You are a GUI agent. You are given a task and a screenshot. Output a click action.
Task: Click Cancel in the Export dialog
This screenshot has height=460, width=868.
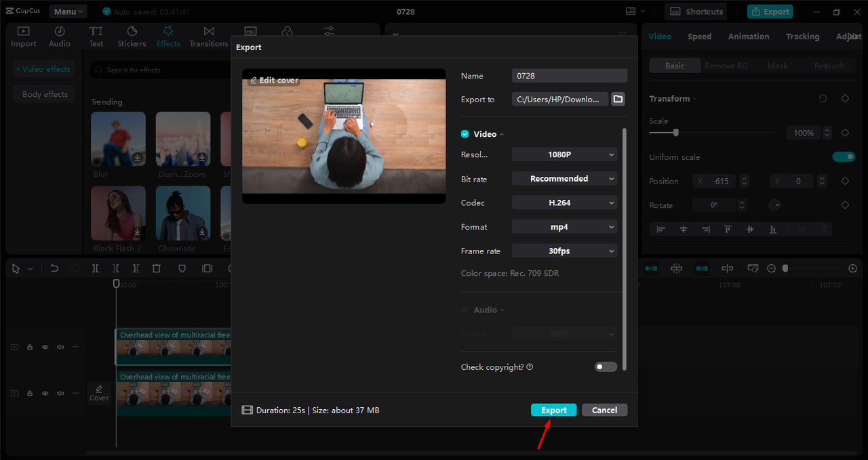pos(604,410)
